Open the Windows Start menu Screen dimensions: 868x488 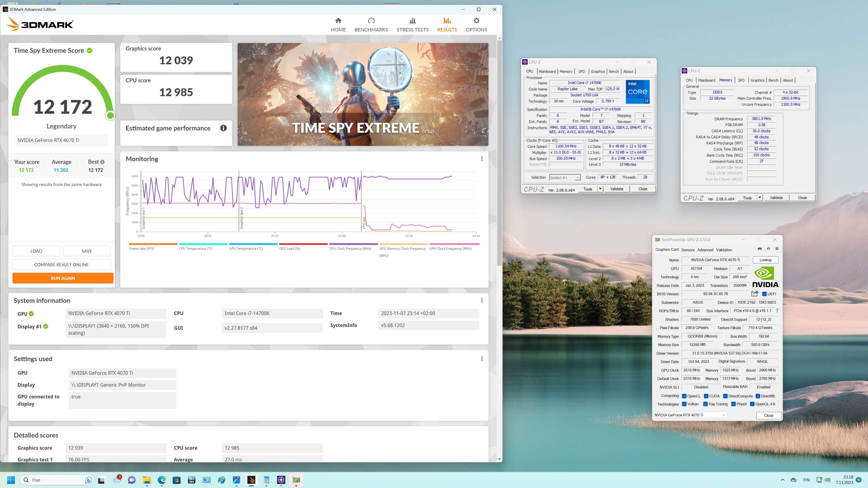point(11,480)
